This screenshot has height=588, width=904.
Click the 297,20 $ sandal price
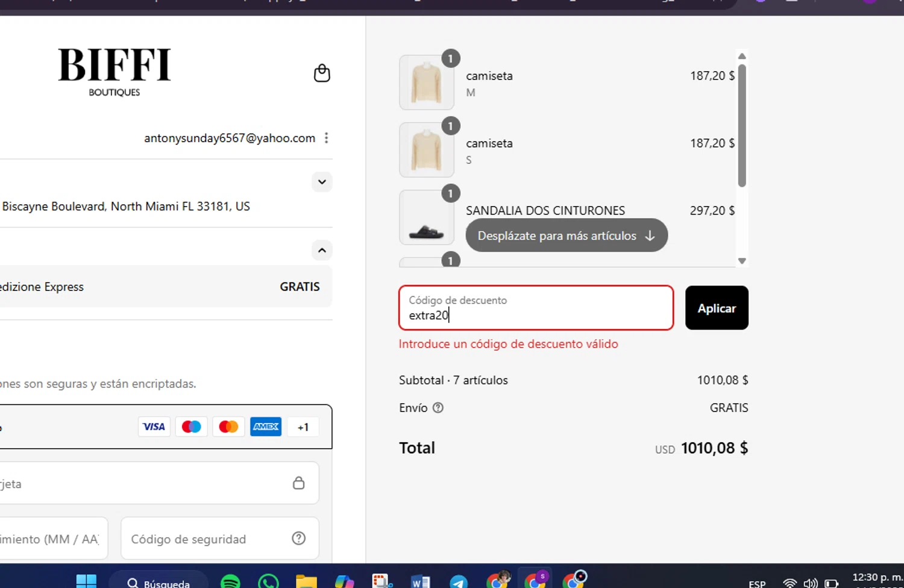712,211
